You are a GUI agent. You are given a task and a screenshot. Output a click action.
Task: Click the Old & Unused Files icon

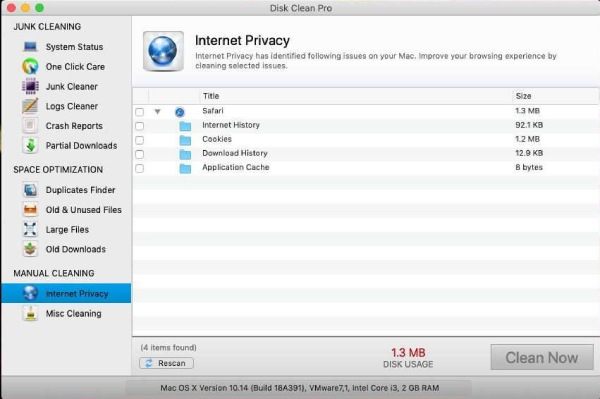tap(30, 210)
